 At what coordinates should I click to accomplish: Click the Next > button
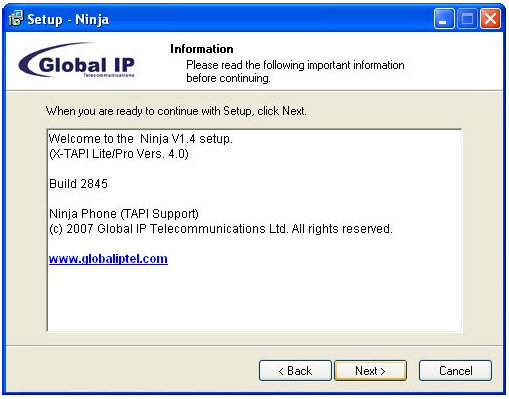point(370,371)
